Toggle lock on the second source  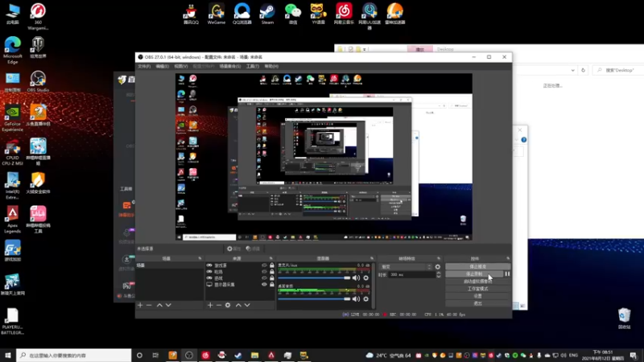[x=271, y=272]
